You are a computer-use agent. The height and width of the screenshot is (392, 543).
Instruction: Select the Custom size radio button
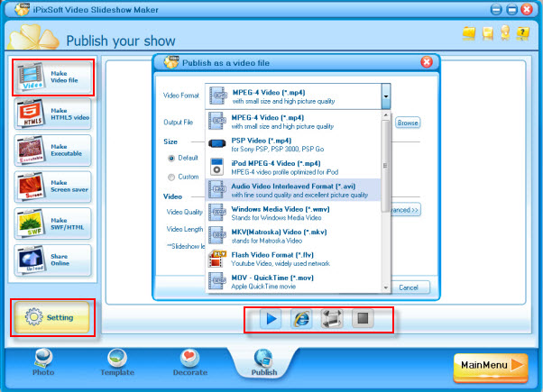[x=170, y=177]
